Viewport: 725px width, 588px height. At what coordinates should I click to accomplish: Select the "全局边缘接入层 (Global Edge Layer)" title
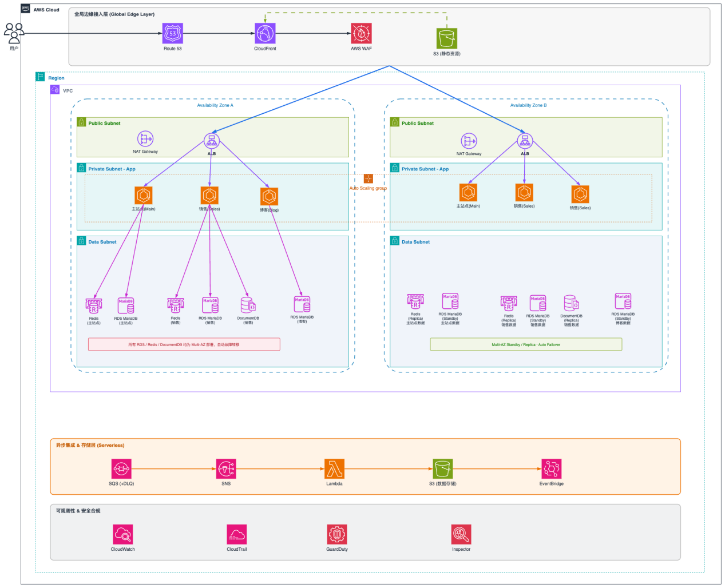[x=114, y=14]
